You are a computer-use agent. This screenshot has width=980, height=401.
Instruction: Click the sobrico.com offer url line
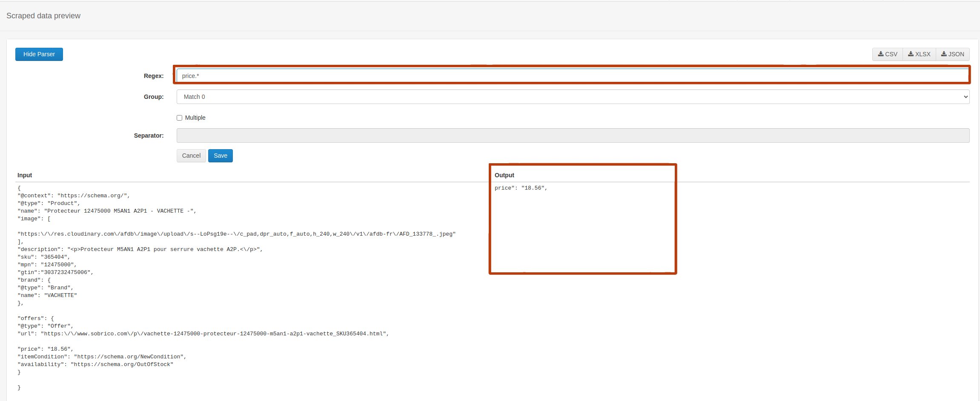pos(203,334)
